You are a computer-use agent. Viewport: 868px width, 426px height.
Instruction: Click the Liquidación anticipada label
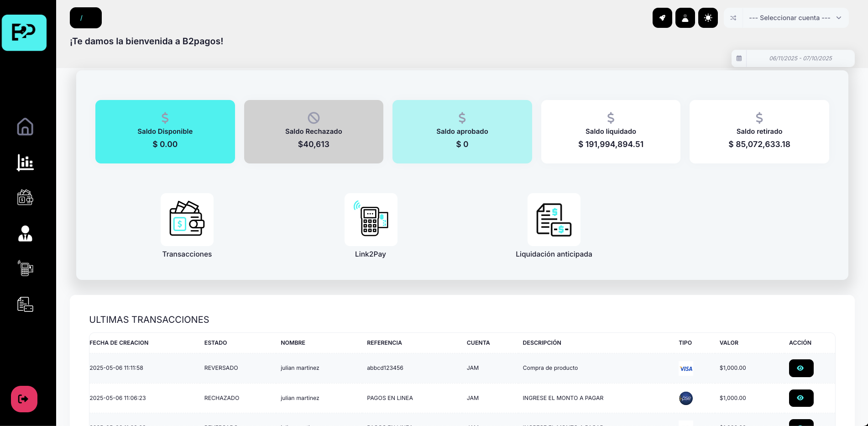[554, 254]
